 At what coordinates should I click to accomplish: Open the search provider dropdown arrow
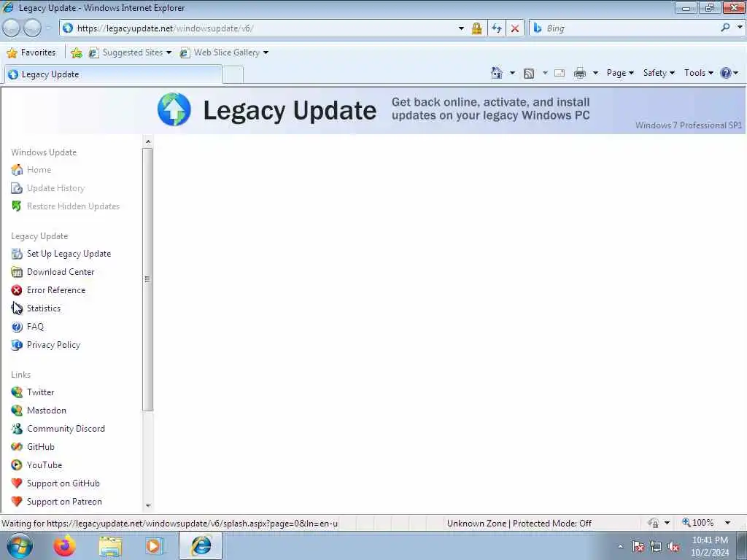coord(740,28)
